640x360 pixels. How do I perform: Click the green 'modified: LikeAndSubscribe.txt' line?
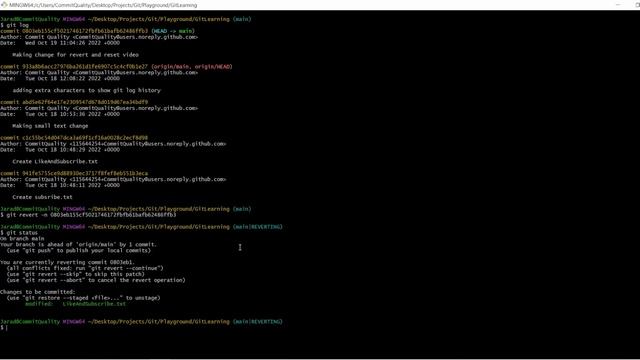coord(76,304)
